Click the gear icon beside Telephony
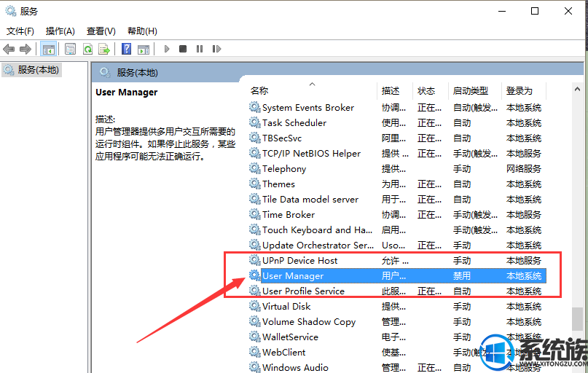This screenshot has width=588, height=373. pyautogui.click(x=255, y=168)
